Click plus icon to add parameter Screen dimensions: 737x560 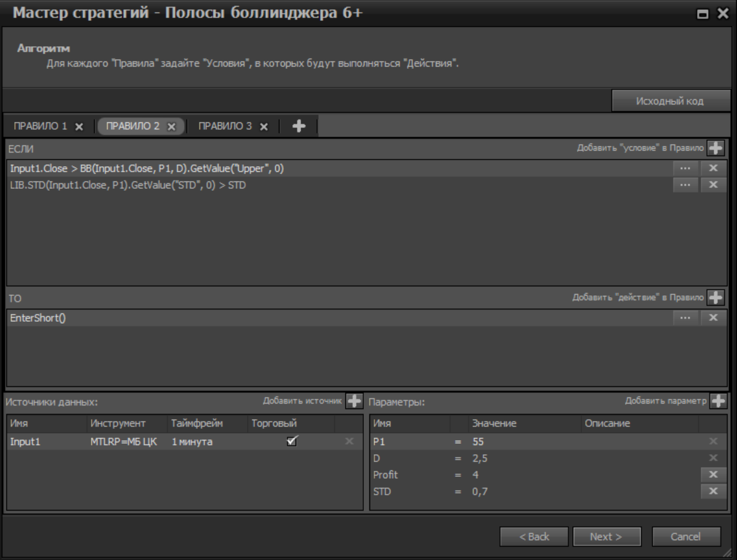tap(717, 401)
